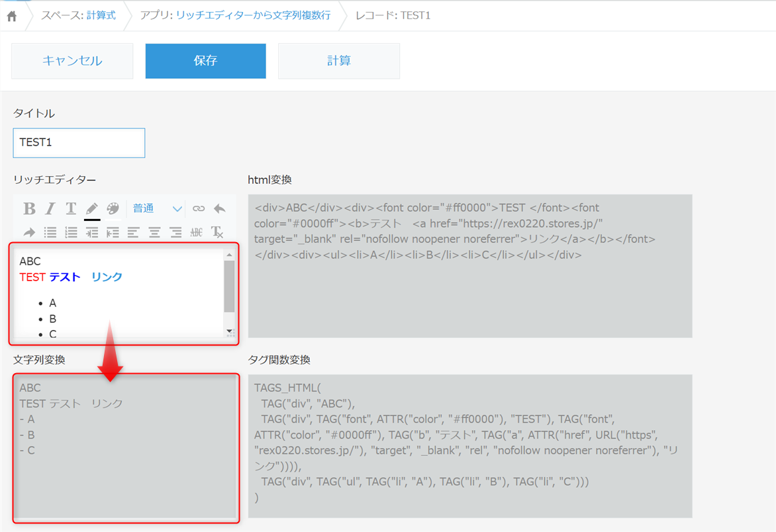This screenshot has width=776, height=532.
Task: Open the 計算式 space breadcrumb link
Action: click(x=101, y=15)
